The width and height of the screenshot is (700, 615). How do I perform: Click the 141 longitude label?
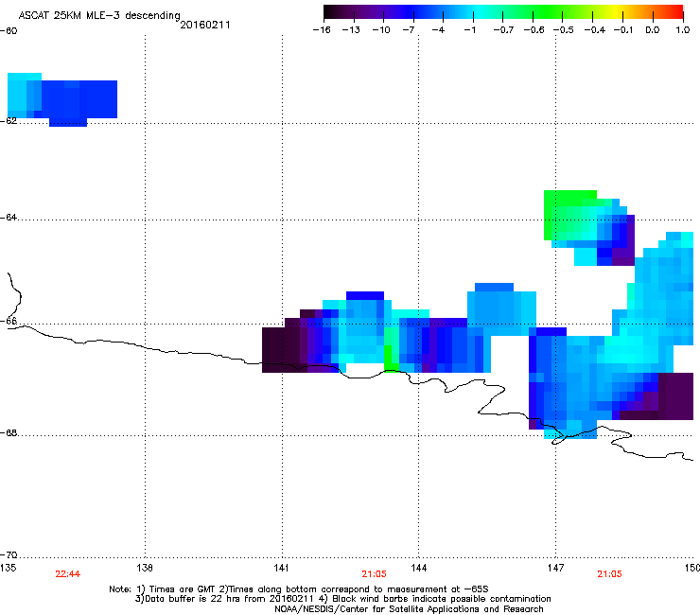(282, 568)
